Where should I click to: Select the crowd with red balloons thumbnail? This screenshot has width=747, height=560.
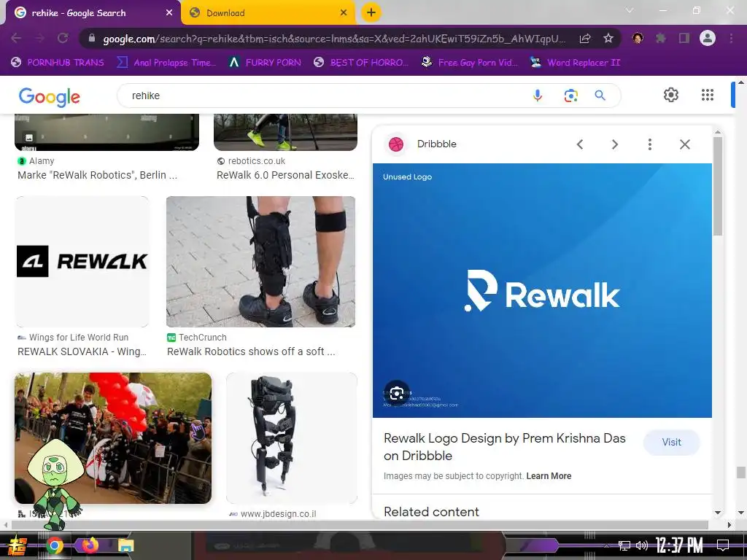(x=113, y=438)
